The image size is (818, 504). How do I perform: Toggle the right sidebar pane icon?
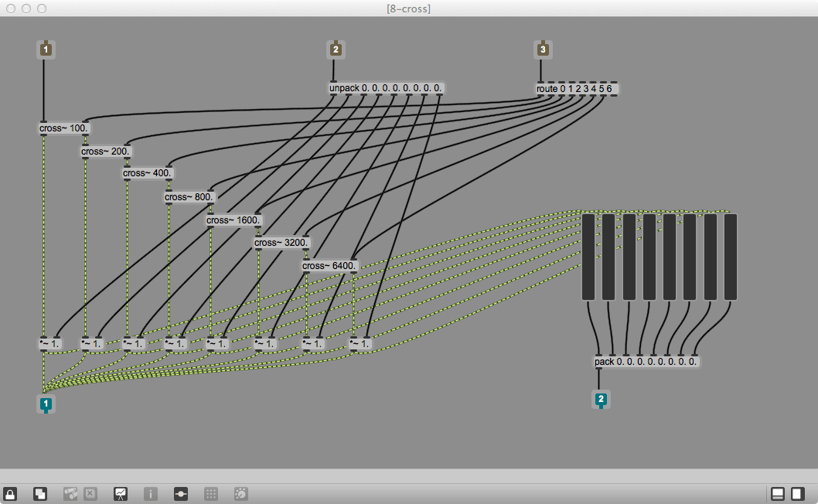point(798,494)
